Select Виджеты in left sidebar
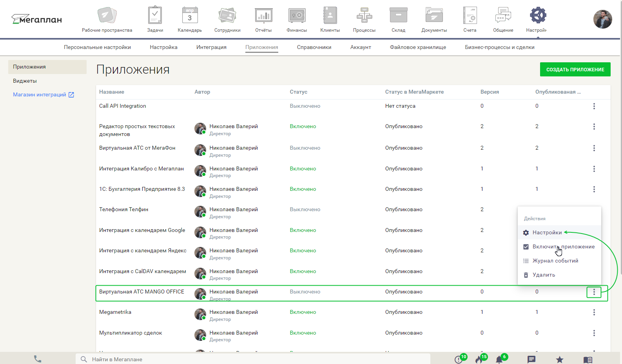 click(x=25, y=81)
